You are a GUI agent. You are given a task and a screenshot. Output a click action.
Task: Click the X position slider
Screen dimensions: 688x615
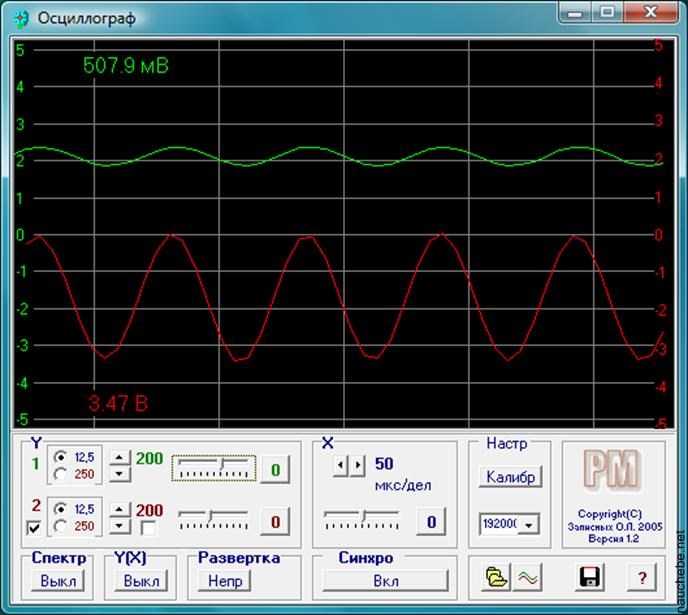(x=361, y=520)
